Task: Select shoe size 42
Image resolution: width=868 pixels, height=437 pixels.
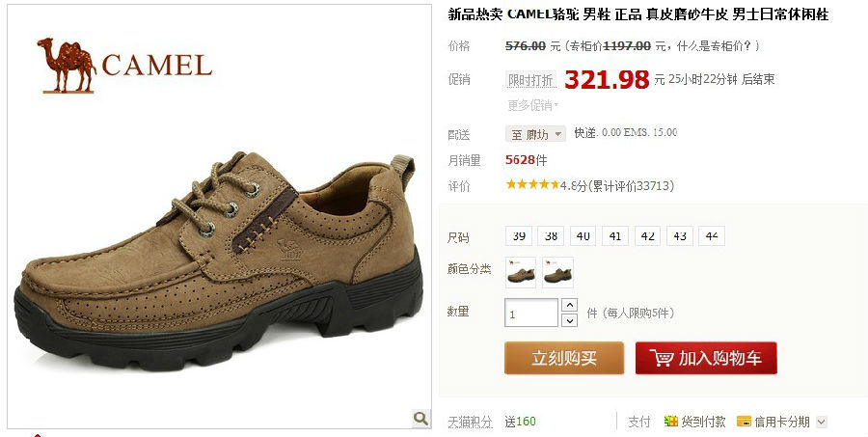Action: click(648, 236)
